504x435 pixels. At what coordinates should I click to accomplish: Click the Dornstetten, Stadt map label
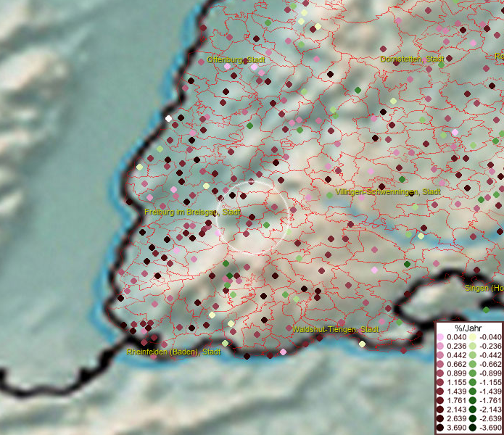[412, 59]
